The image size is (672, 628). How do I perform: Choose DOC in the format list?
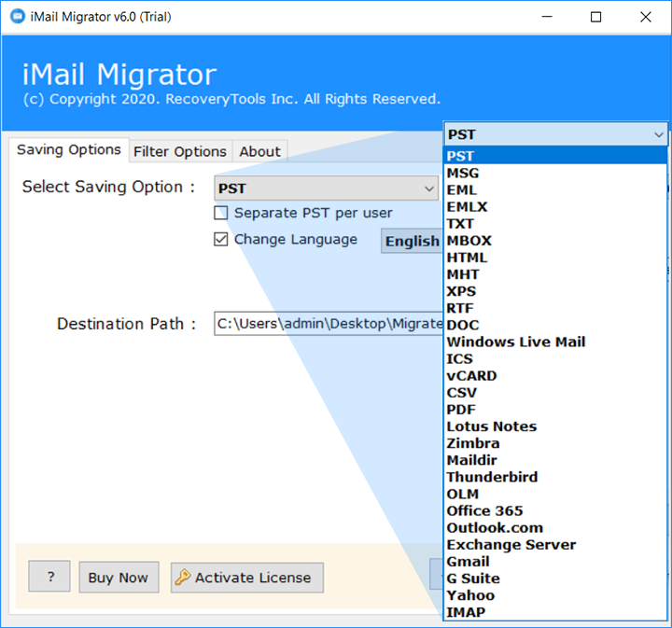555,325
